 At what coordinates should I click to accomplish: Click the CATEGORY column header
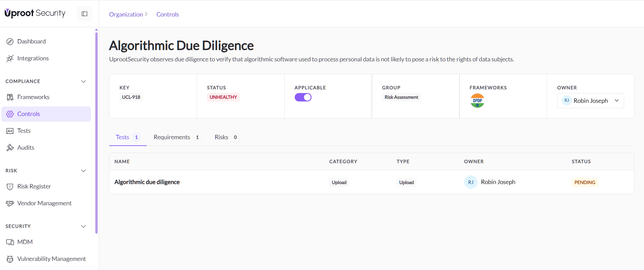coord(343,161)
